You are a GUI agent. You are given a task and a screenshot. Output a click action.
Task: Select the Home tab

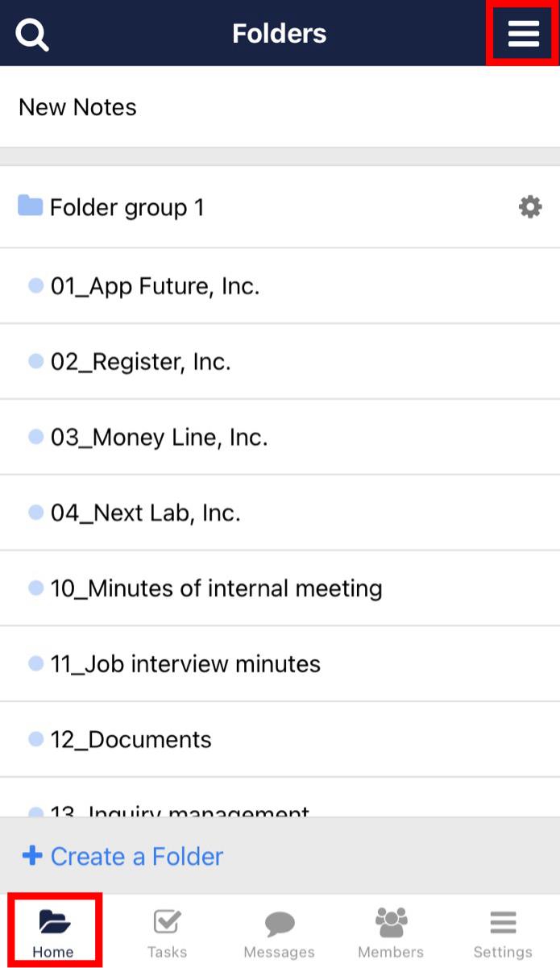[x=53, y=933]
